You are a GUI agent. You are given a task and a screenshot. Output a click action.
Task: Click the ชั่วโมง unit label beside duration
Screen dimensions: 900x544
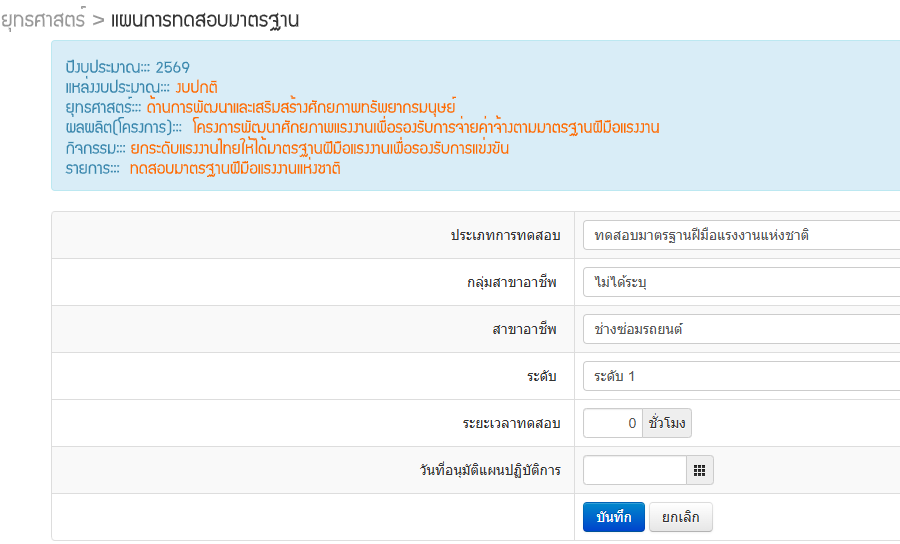(x=668, y=423)
